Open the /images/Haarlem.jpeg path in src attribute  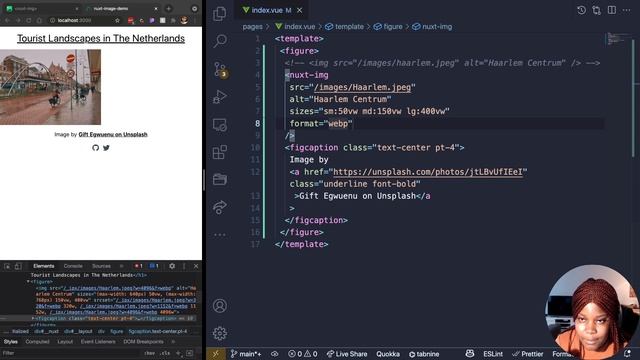[x=362, y=87]
